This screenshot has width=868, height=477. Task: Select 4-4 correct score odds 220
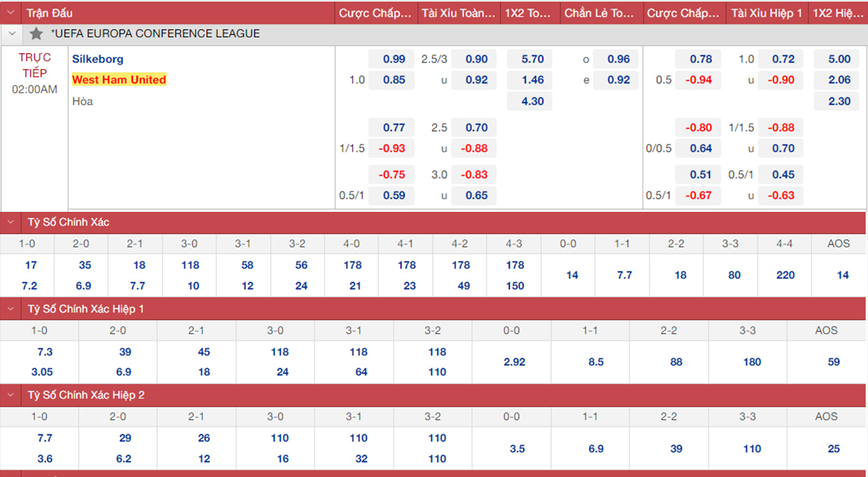click(785, 275)
